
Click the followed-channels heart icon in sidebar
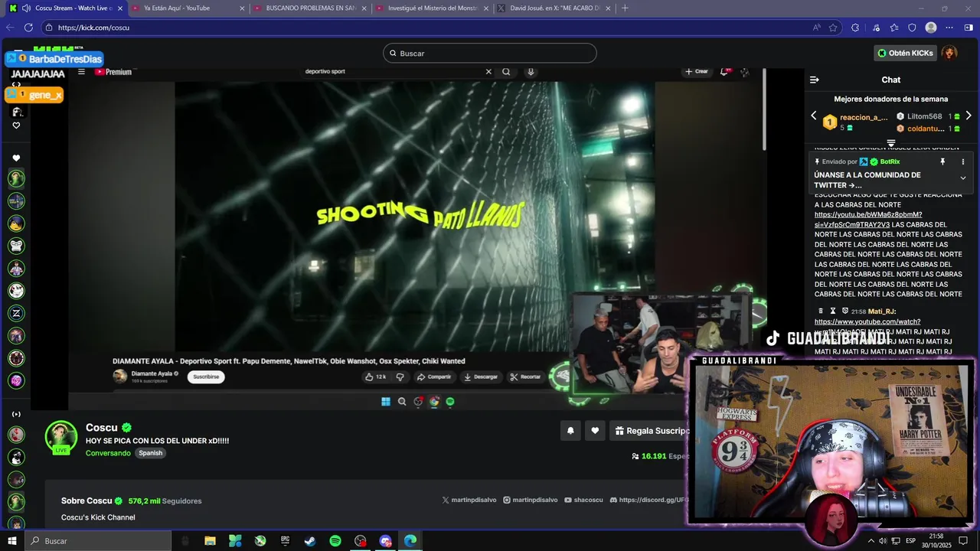[x=16, y=158]
